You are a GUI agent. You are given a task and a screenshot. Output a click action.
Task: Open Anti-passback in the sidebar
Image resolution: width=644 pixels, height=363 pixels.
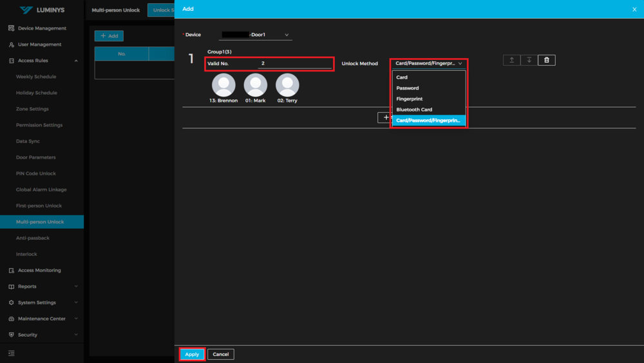[x=33, y=238]
